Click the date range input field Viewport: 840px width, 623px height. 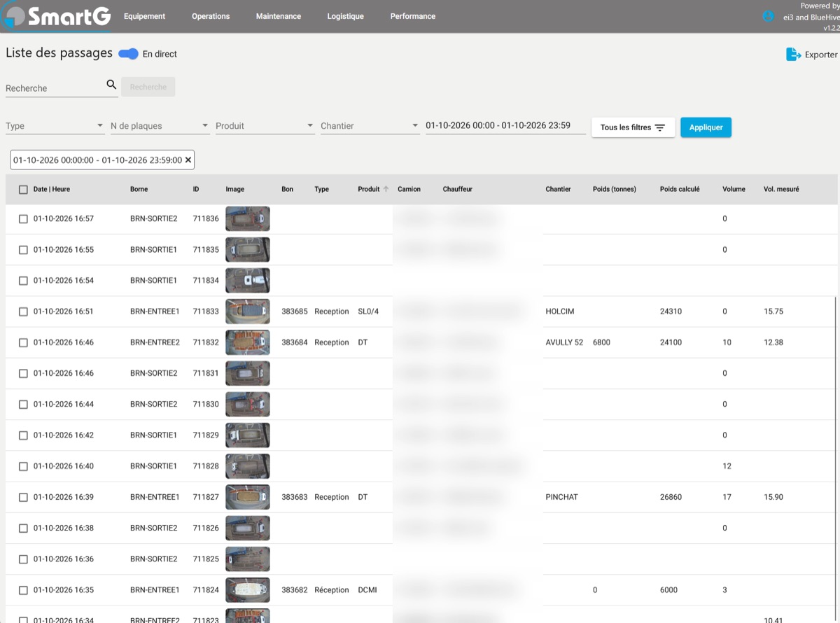505,126
